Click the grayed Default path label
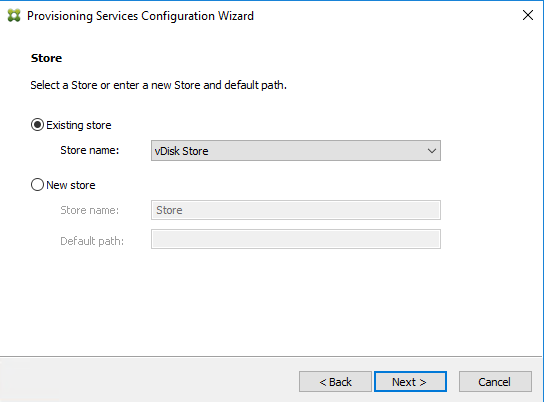544x402 pixels. pos(92,241)
